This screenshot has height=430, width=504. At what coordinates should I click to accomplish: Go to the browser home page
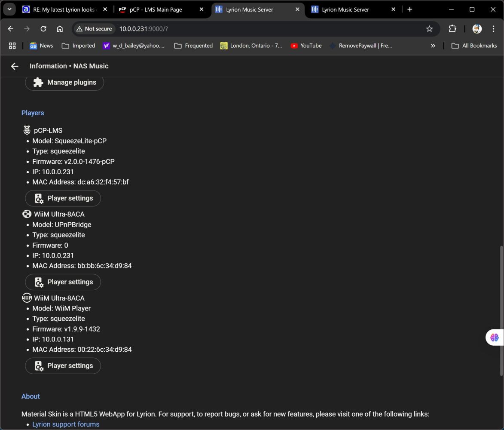coord(60,29)
